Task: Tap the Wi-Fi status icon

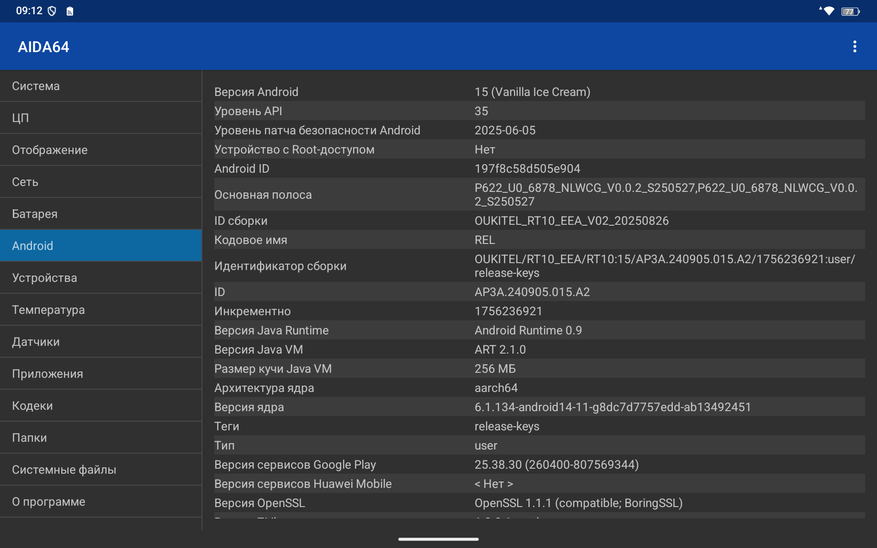Action: 827,11
